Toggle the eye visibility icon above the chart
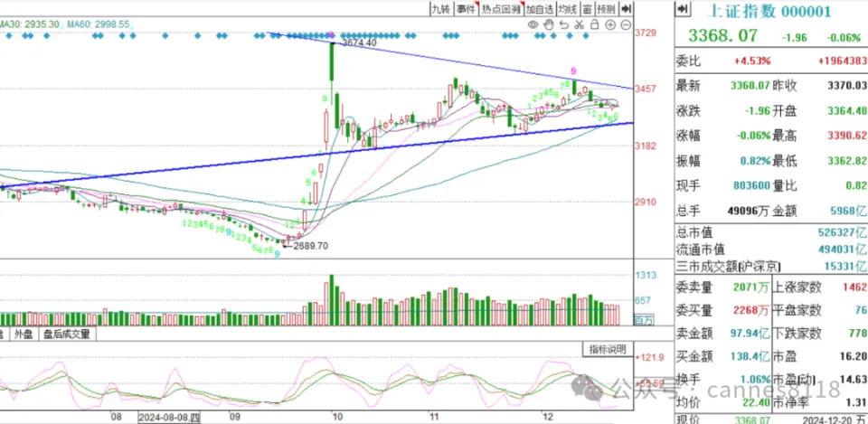 (x=533, y=25)
